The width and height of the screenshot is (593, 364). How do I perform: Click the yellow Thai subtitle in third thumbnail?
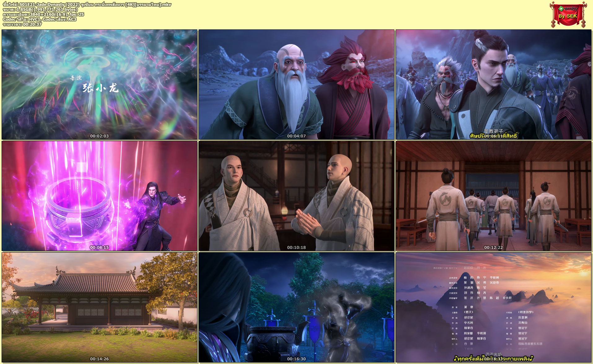pos(494,136)
